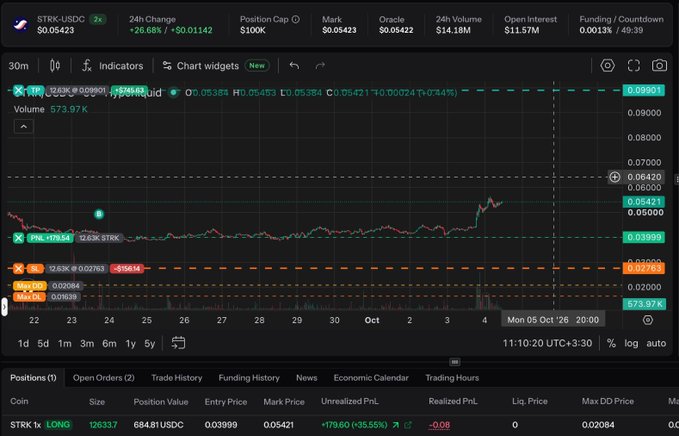Toggle auto scale mode
Image resolution: width=679 pixels, height=436 pixels.
coord(656,343)
